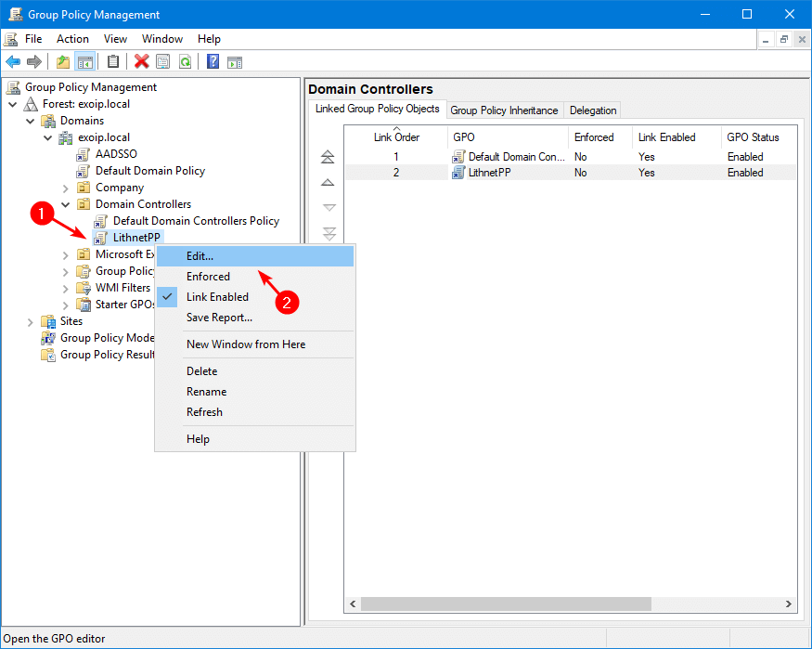812x649 pixels.
Task: Click the Show/Hide Console Tree icon
Action: point(85,62)
